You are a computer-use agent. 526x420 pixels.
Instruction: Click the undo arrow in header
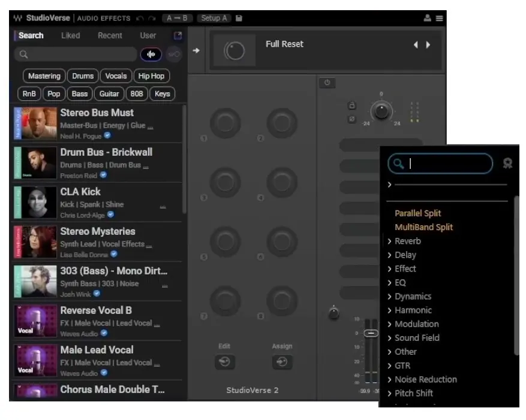point(140,19)
